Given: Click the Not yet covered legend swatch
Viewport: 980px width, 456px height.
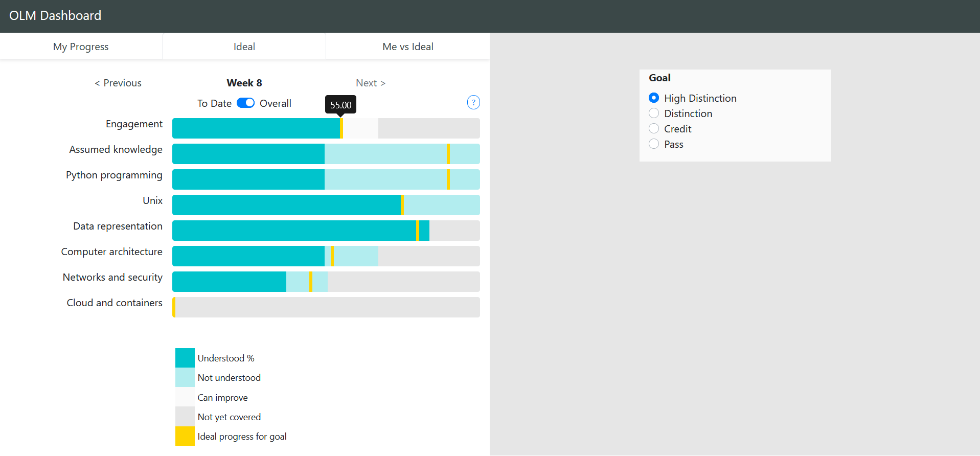Looking at the screenshot, I should (x=185, y=417).
